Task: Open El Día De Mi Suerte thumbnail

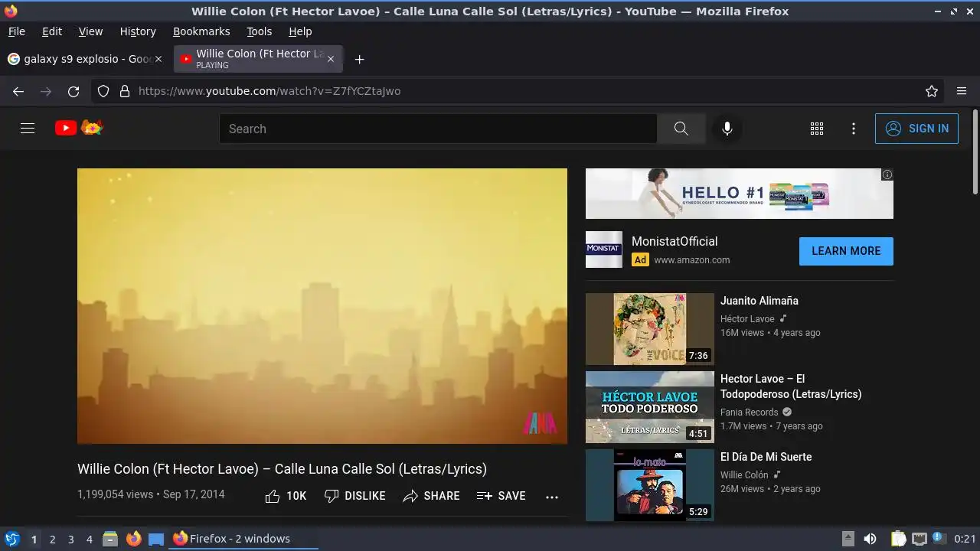Action: click(650, 485)
